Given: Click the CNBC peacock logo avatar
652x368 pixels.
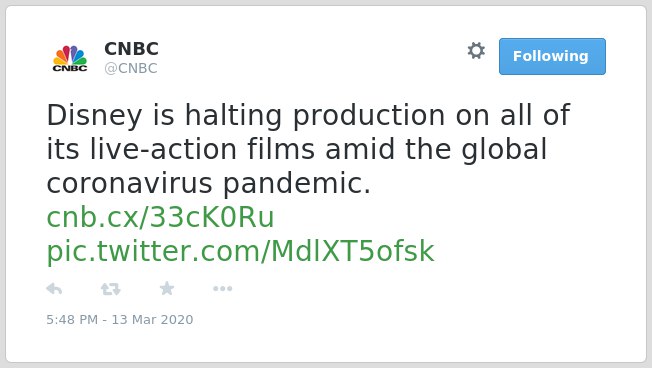Looking at the screenshot, I should [x=70, y=58].
